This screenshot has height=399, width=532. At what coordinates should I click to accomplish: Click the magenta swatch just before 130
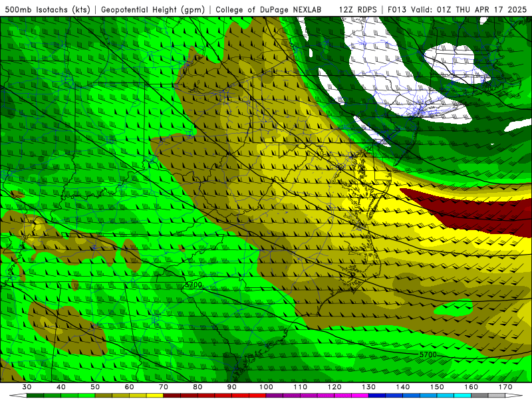coord(360,396)
